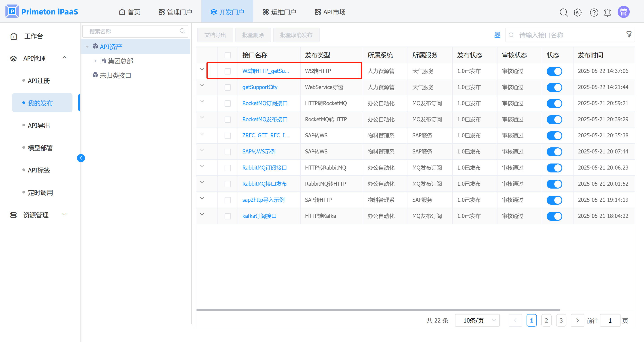Switch to the 运维门户 tab
Screen dimensions: 644x342
click(279, 12)
